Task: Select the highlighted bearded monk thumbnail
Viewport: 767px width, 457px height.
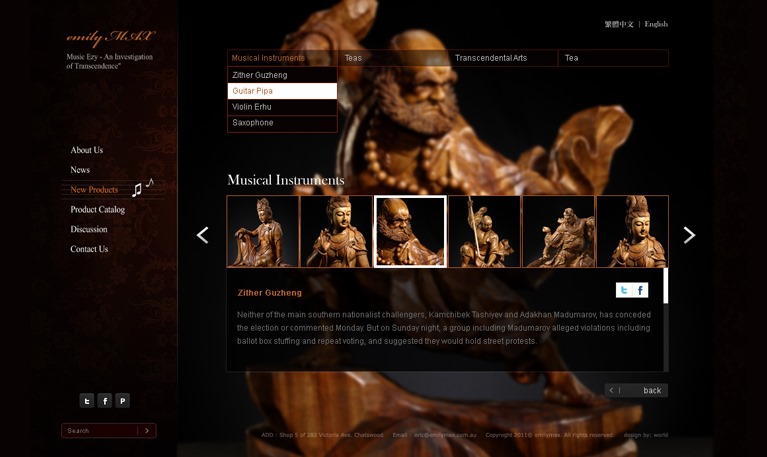Action: [x=410, y=231]
